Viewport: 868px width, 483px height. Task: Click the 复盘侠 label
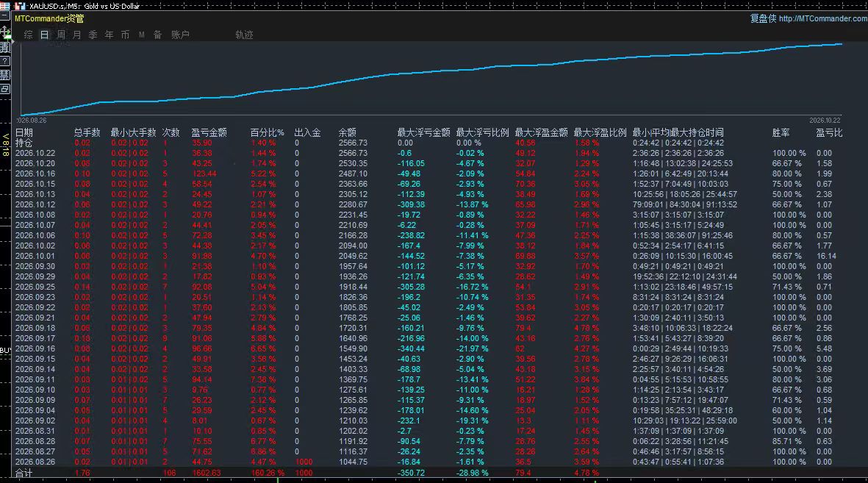[x=764, y=19]
